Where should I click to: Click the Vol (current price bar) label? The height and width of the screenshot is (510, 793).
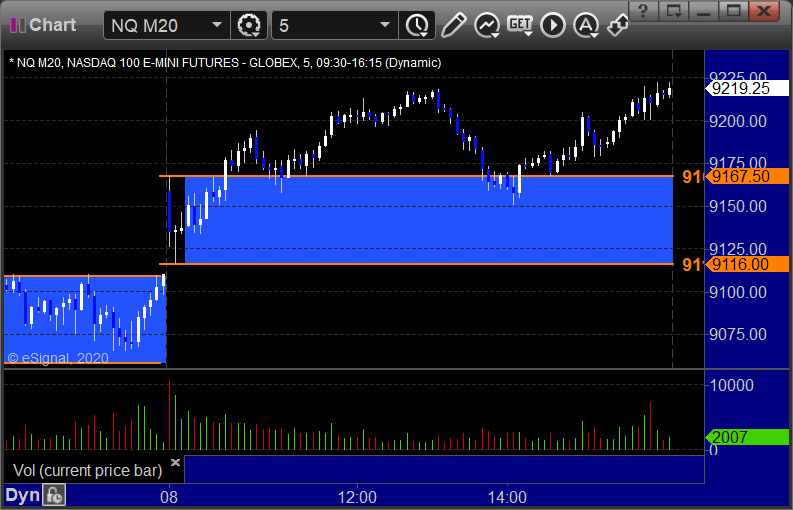87,471
